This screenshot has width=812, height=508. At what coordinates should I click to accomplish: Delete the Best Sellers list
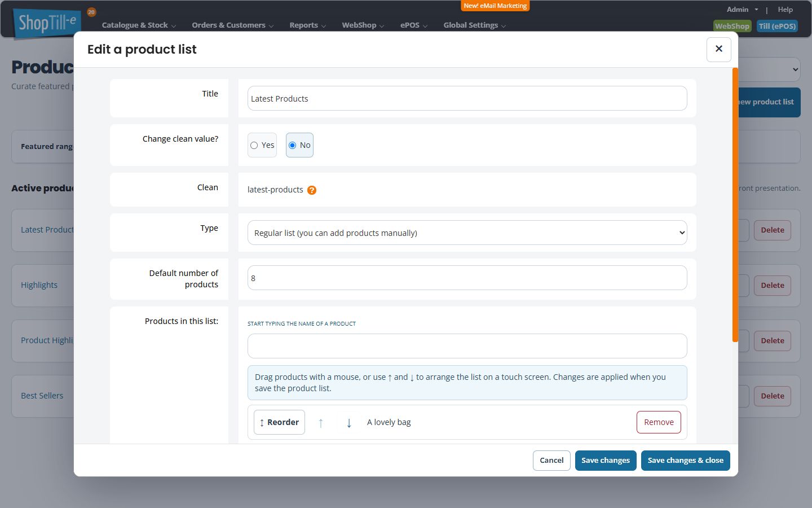pyautogui.click(x=773, y=396)
